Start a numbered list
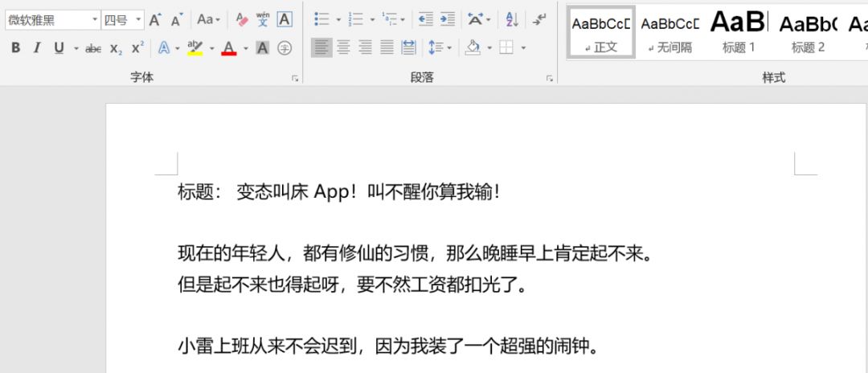This screenshot has width=868, height=373. click(x=355, y=19)
